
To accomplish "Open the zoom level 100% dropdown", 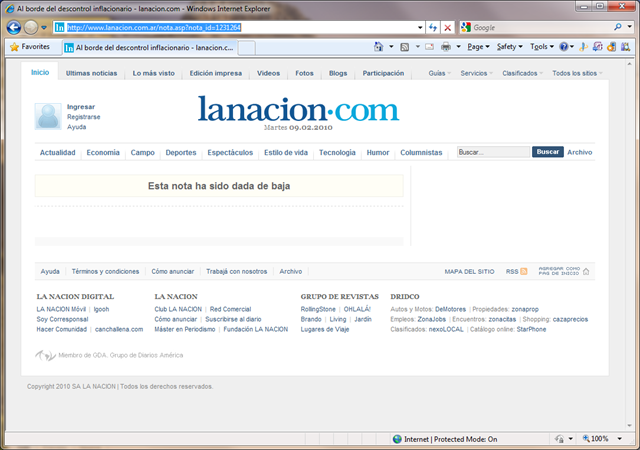I will 619,439.
